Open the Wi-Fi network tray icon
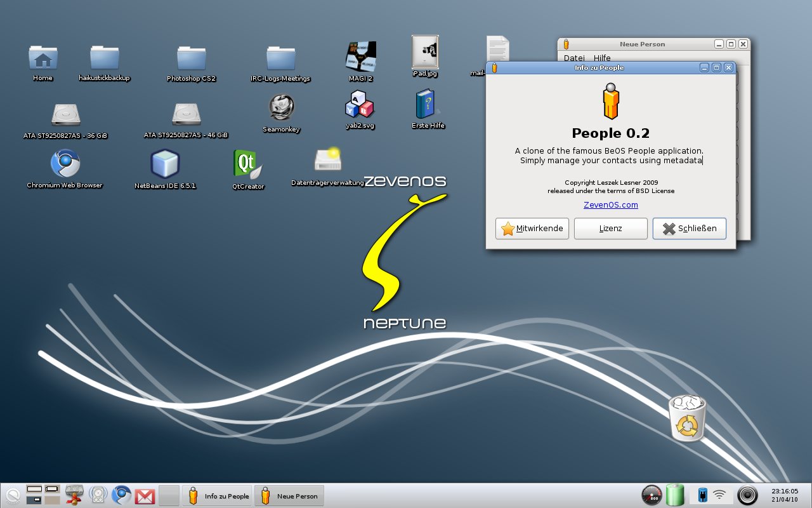Image resolution: width=812 pixels, height=508 pixels. (x=719, y=495)
